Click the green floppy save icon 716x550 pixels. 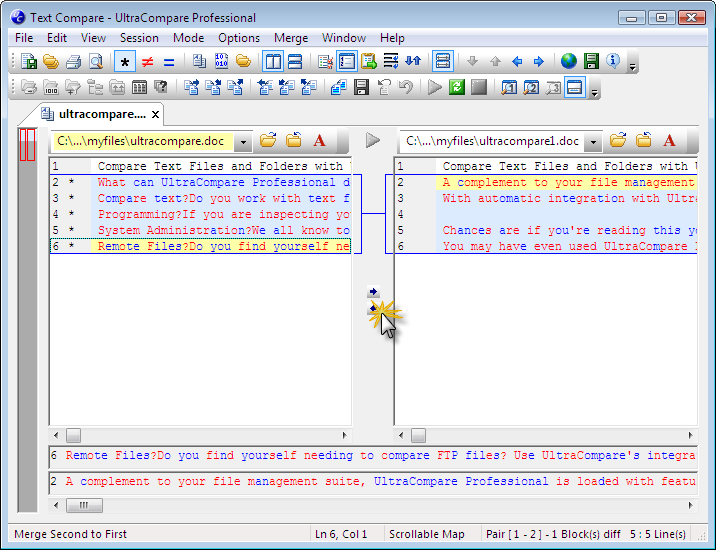tap(591, 61)
